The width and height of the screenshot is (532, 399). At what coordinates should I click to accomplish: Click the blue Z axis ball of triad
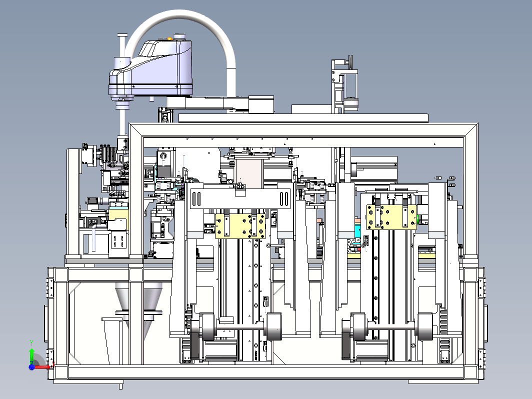pos(31,367)
